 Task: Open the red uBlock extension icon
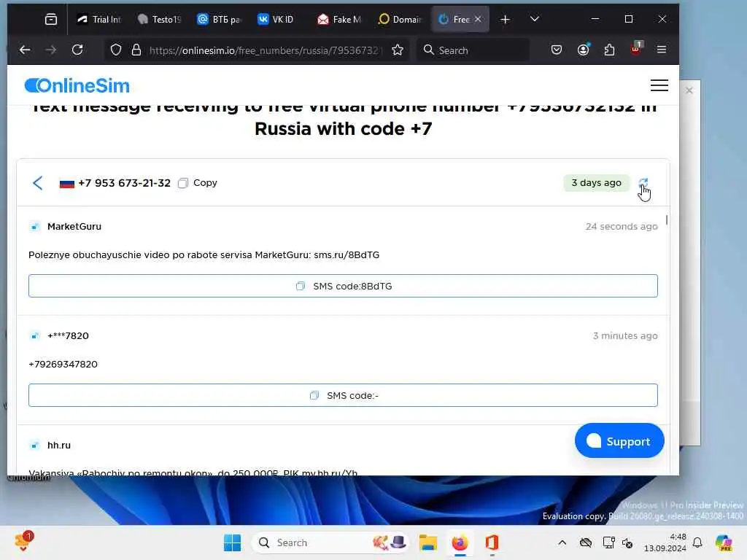[636, 49]
